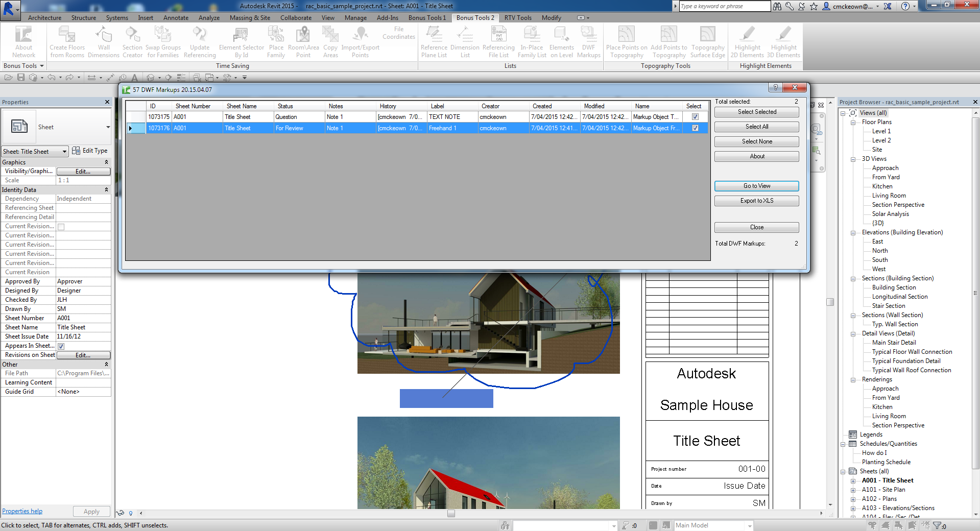Collapse the Floor Plans tree node
Screen dimensions: 980x531
tap(853, 122)
